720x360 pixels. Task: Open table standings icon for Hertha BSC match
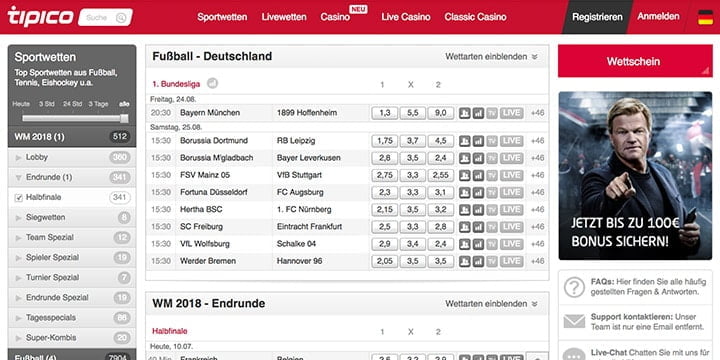tap(465, 210)
